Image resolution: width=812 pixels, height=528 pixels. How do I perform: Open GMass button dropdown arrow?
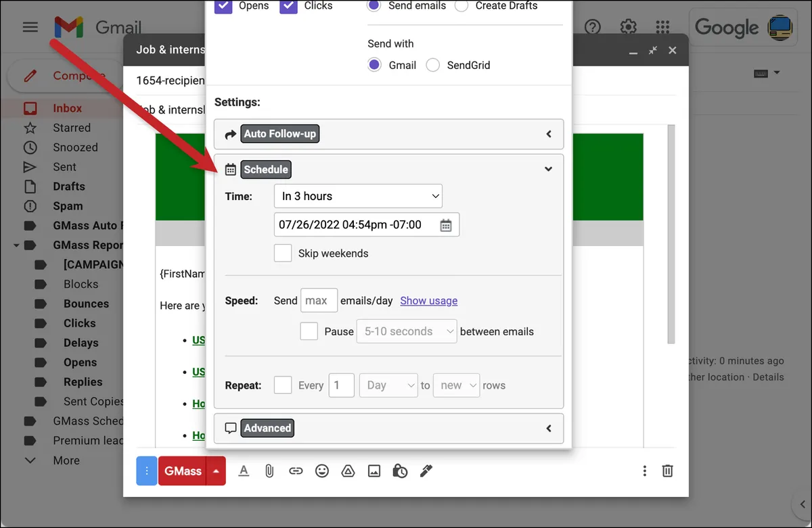tap(215, 471)
